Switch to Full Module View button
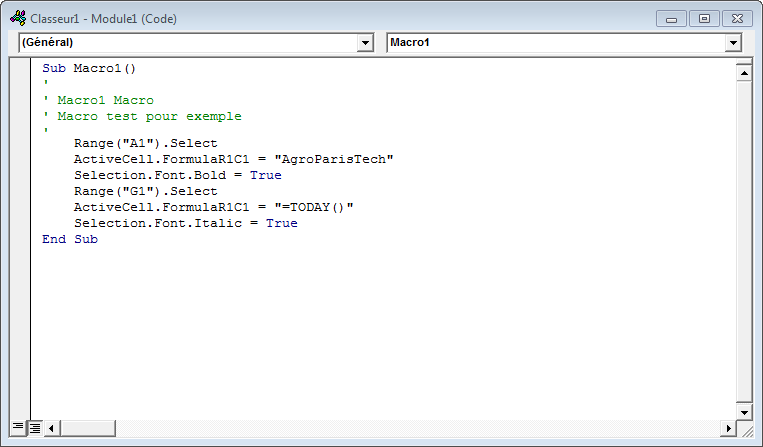Image resolution: width=763 pixels, height=447 pixels. coord(35,428)
